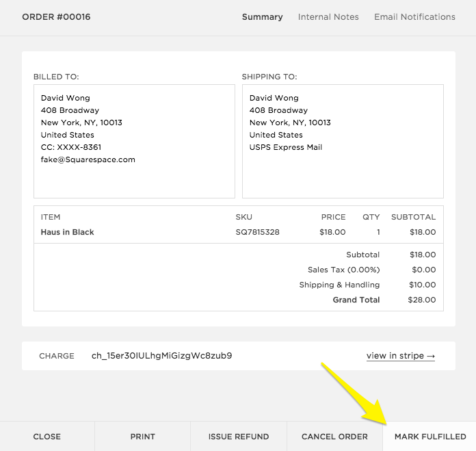Viewport: 476px width, 451px height.
Task: Select the Cancel Order button
Action: point(335,437)
